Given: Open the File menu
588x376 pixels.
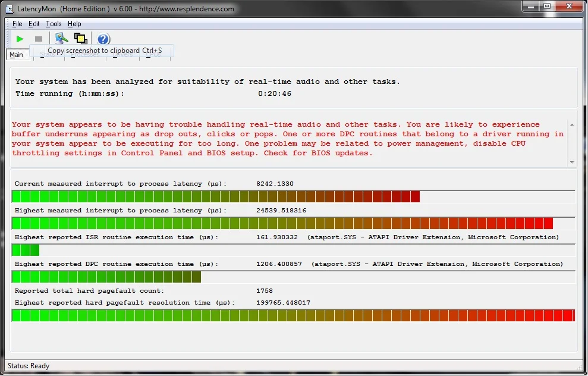Looking at the screenshot, I should click(17, 24).
